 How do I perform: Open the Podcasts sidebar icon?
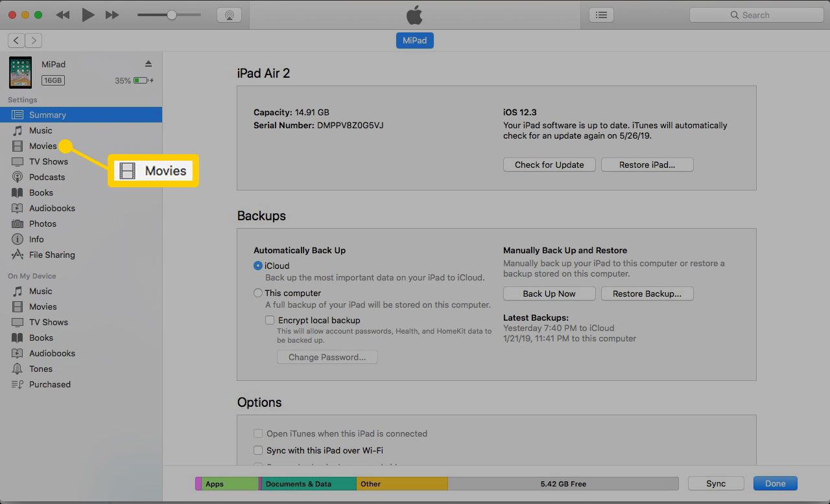18,177
